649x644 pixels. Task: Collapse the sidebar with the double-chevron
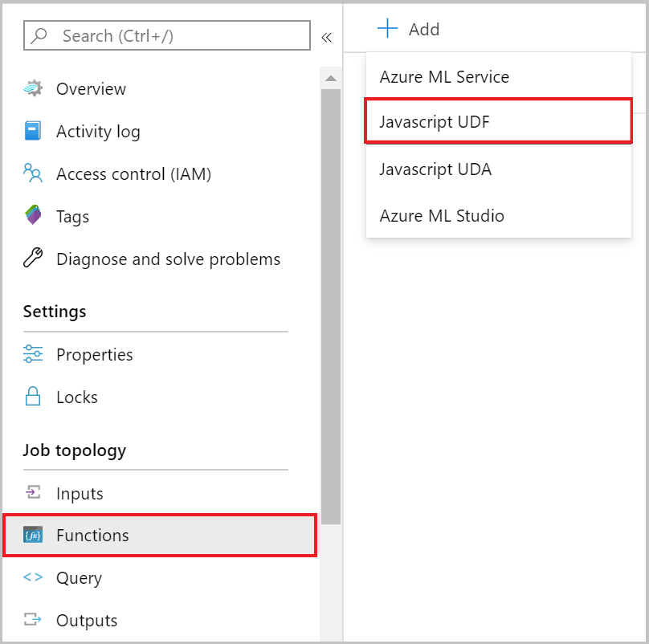[x=327, y=35]
